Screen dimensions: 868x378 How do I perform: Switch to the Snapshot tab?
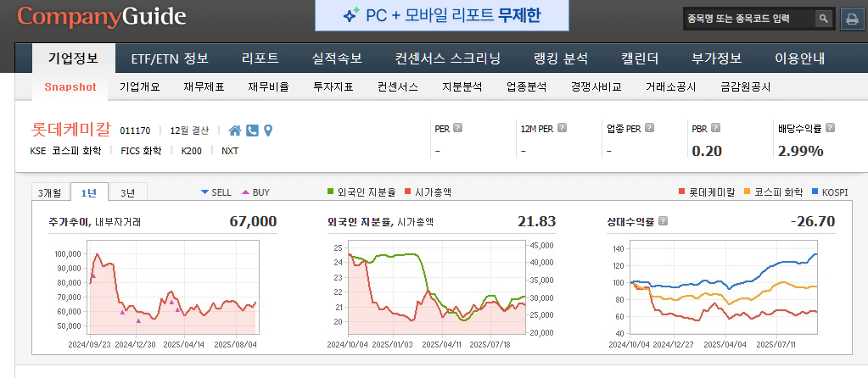[70, 87]
